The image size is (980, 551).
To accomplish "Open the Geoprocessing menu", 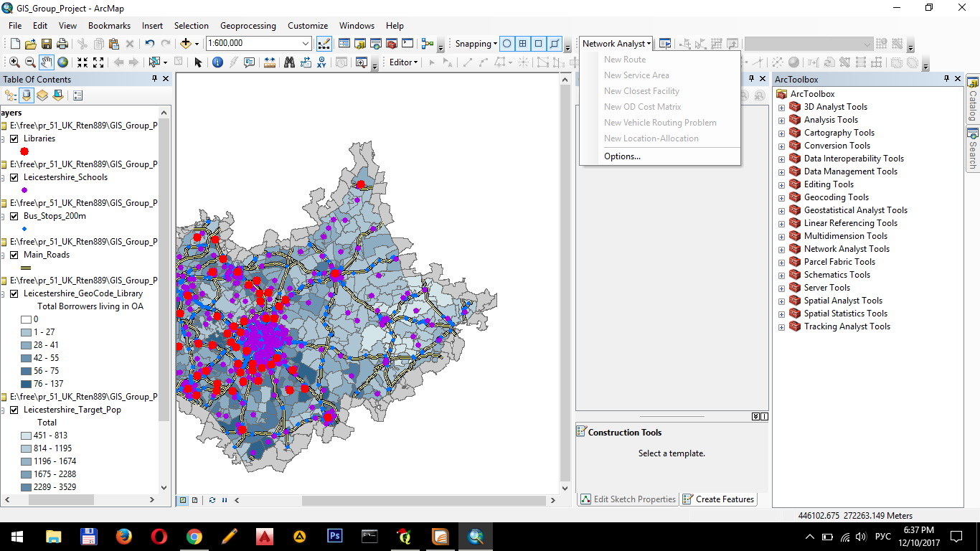I will [x=248, y=26].
